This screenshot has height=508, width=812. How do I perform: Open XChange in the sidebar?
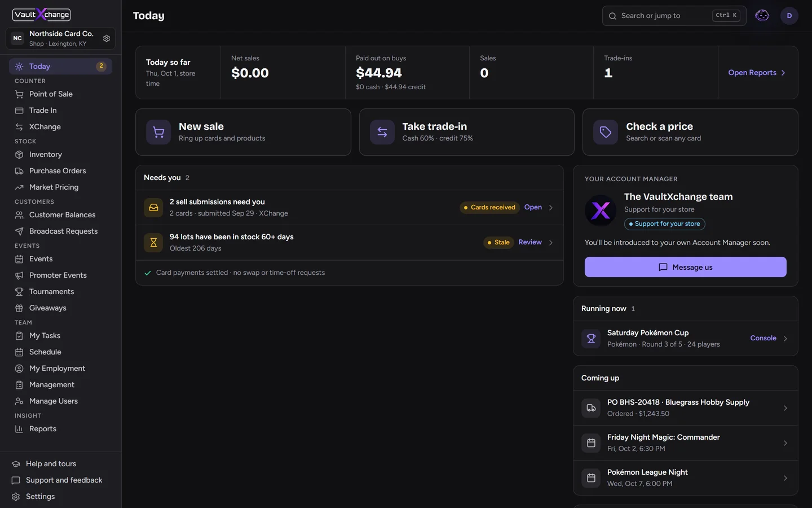click(x=60, y=127)
